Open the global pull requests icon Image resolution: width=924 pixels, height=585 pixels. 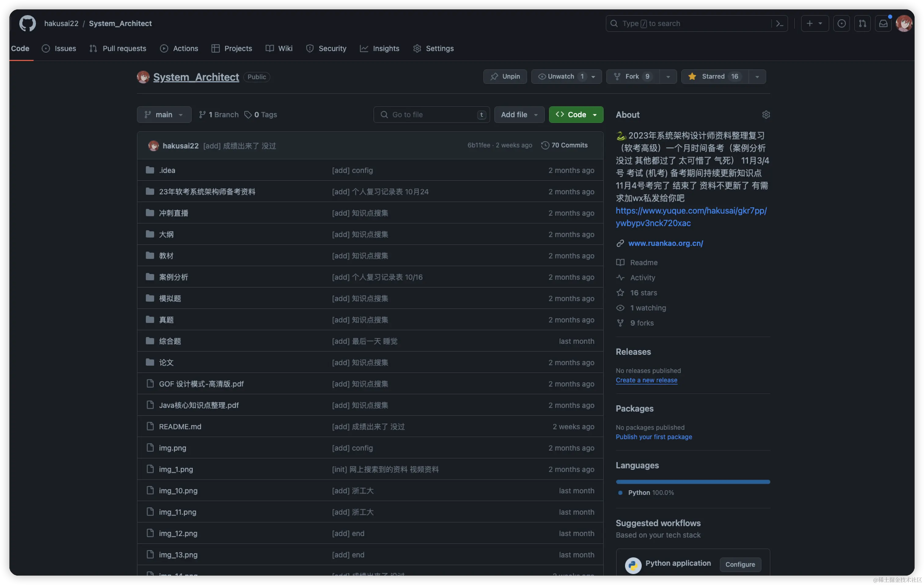pos(862,24)
